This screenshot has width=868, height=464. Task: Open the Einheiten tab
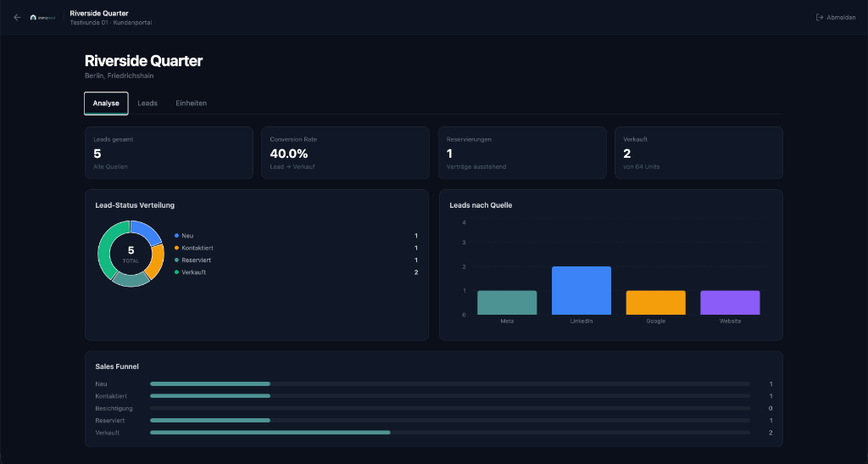(191, 103)
